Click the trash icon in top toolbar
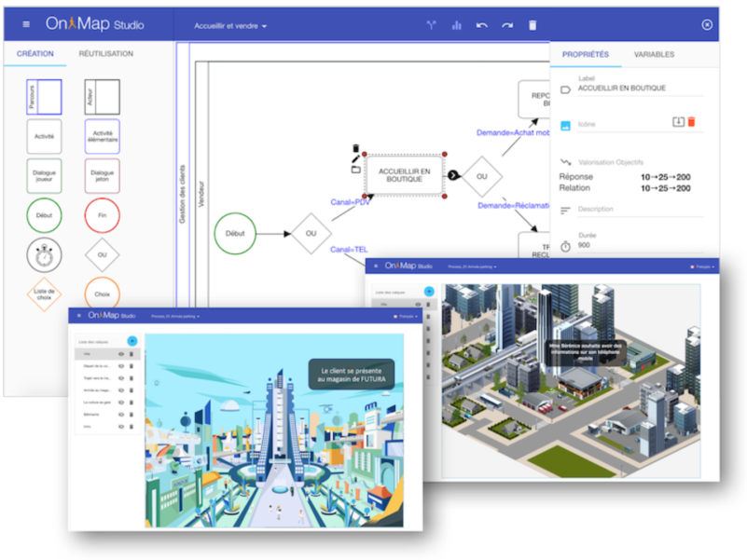Screen dimensions: 747x560 [x=533, y=25]
